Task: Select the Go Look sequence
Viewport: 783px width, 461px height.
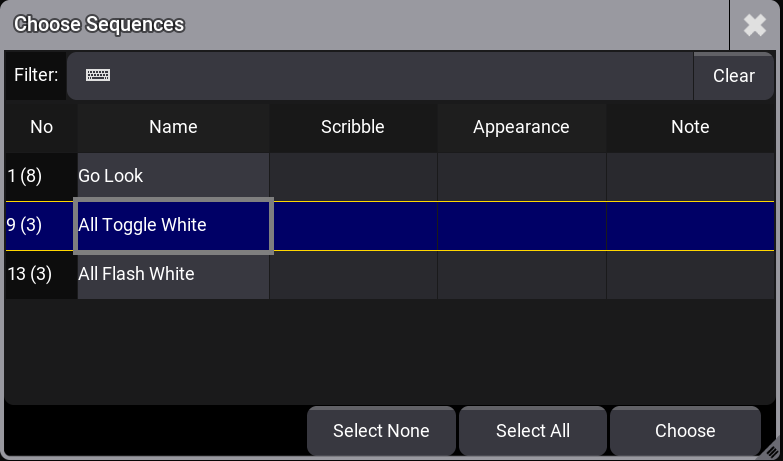Action: pos(173,176)
